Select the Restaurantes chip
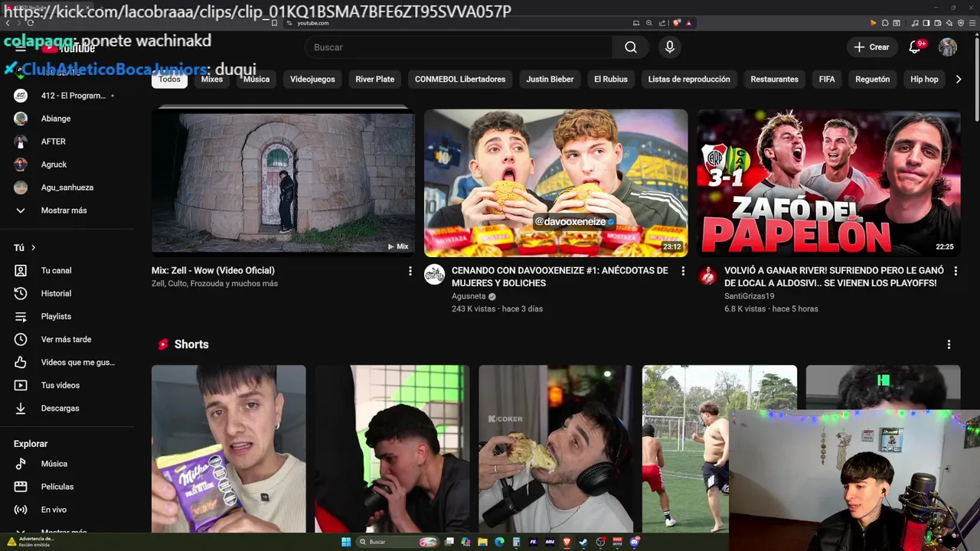 774,79
